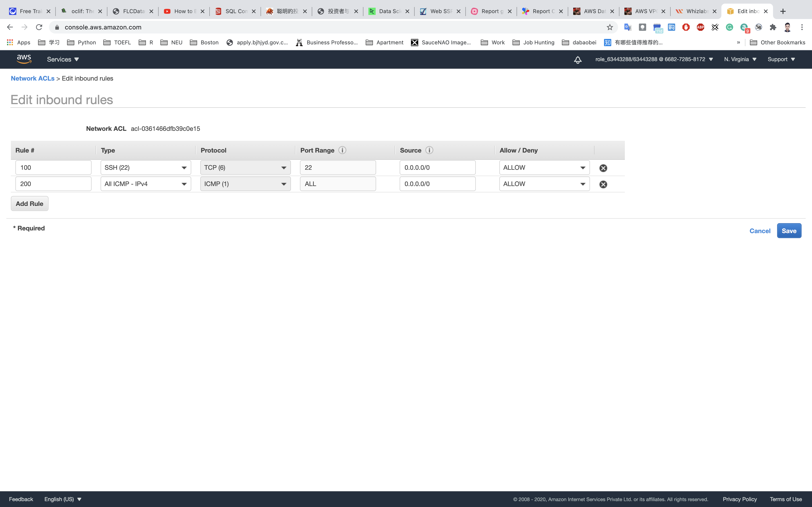The height and width of the screenshot is (507, 812).
Task: Open the browser extensions puzzle icon
Action: (773, 27)
